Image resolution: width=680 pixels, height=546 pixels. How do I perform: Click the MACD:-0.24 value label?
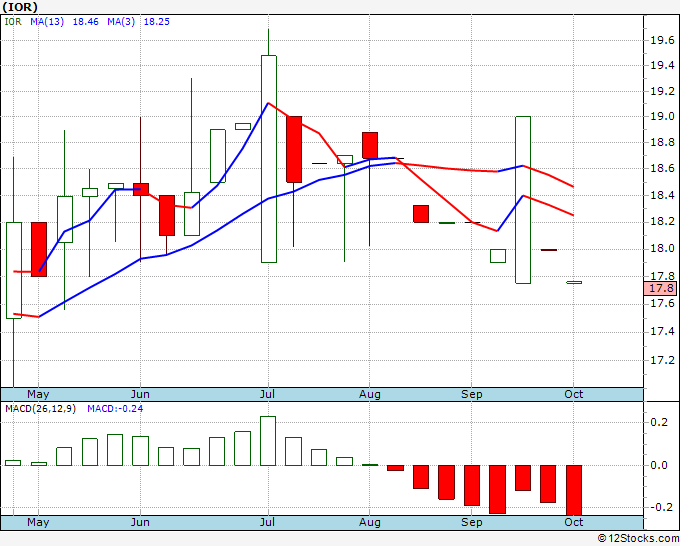(115, 409)
